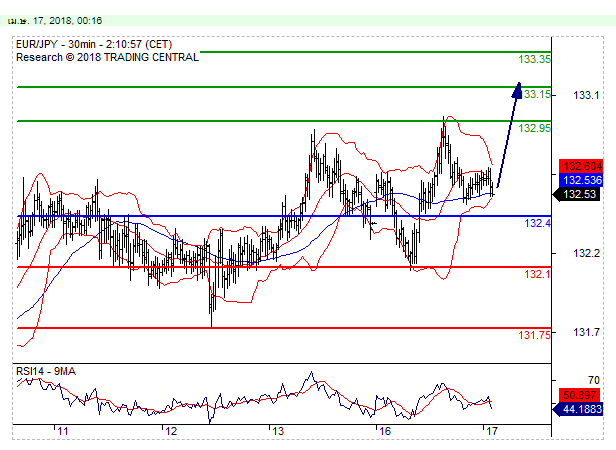Click the red 50.897 RSI value tag
The image size is (616, 450).
coord(579,395)
